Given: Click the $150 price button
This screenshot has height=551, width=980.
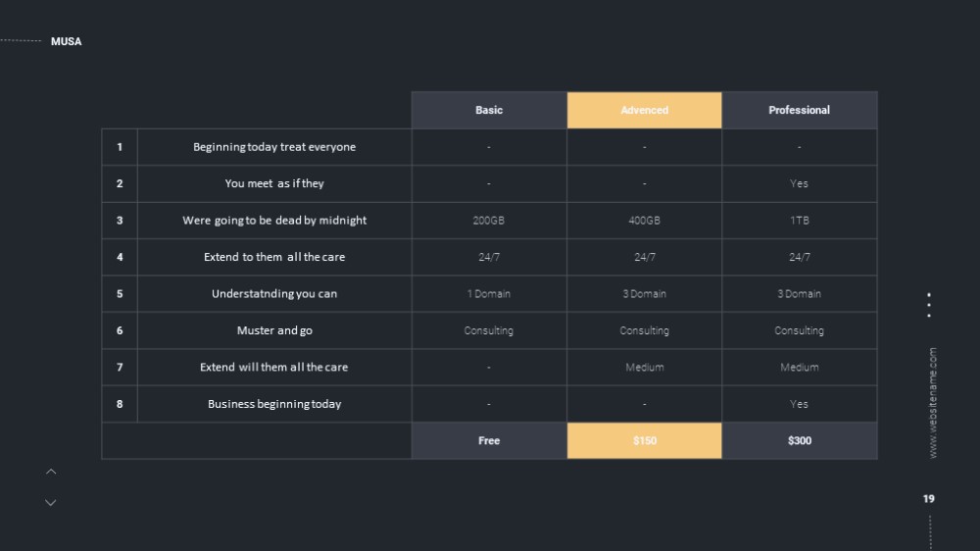Looking at the screenshot, I should click(x=644, y=440).
